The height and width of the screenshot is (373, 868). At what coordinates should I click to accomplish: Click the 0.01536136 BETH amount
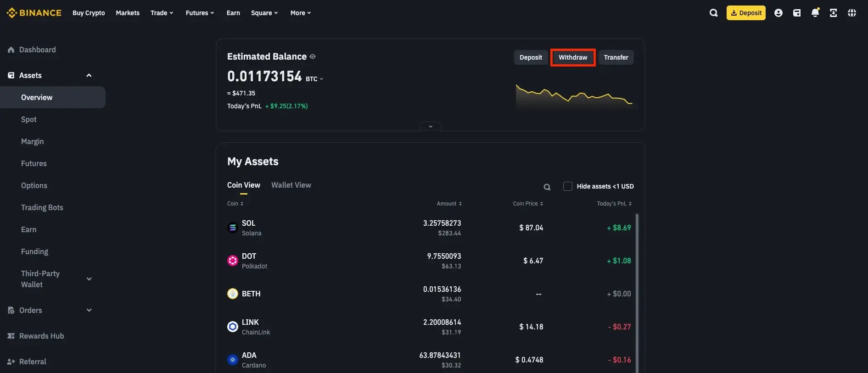pos(442,289)
